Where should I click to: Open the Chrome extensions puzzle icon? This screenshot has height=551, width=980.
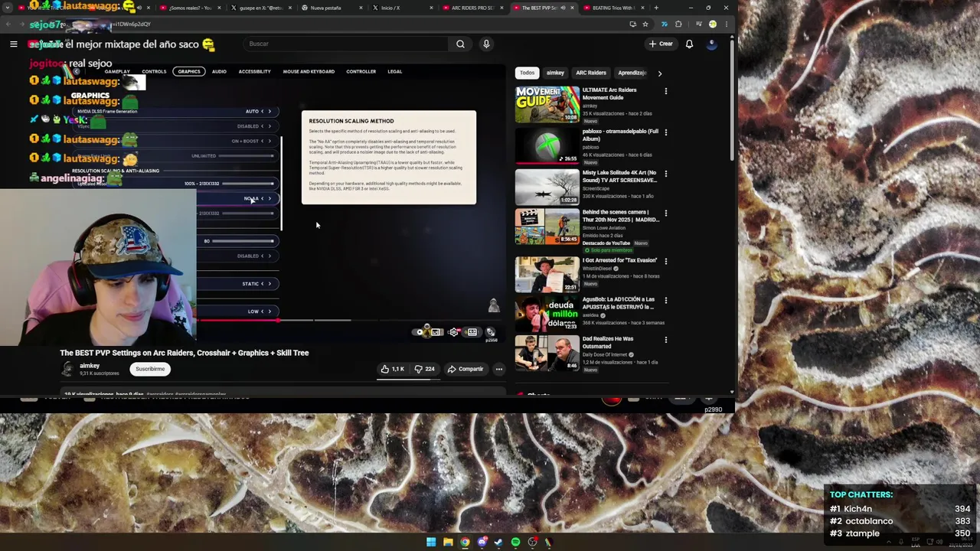[x=678, y=24]
